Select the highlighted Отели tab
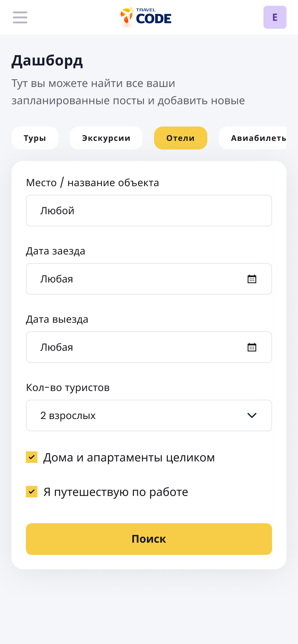298x644 pixels. click(181, 138)
